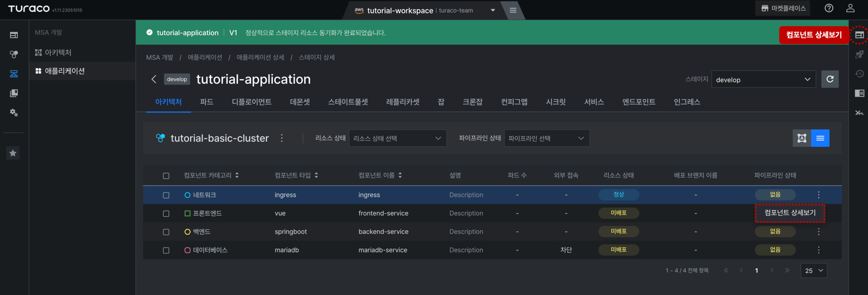
Task: Go to page 1 in pagination
Action: [756, 270]
